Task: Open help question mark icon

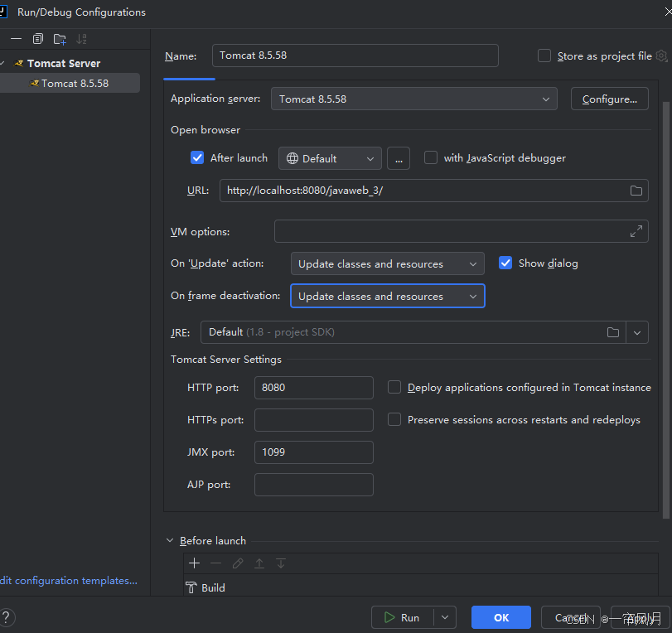Action: (x=7, y=617)
